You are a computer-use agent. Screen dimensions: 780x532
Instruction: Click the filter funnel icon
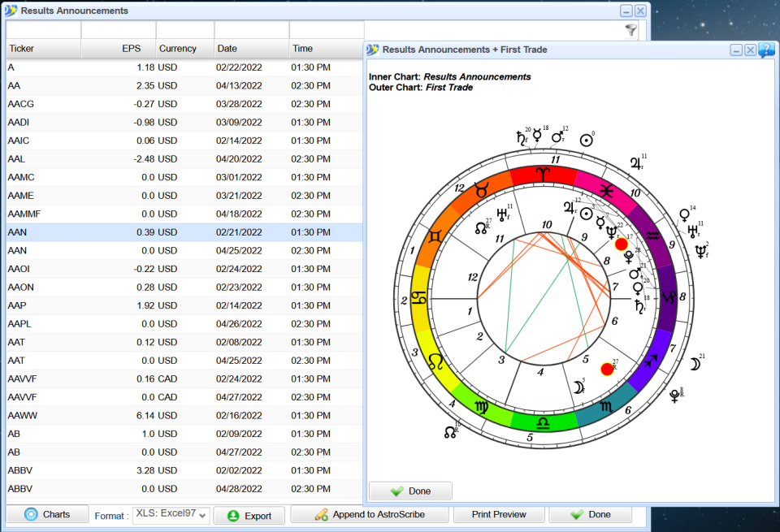(630, 30)
